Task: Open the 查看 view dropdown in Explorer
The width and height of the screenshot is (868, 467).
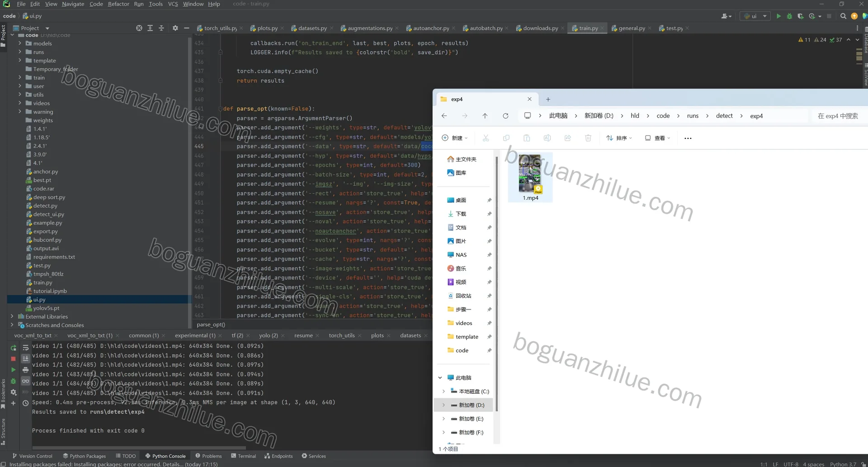Action: pos(657,138)
